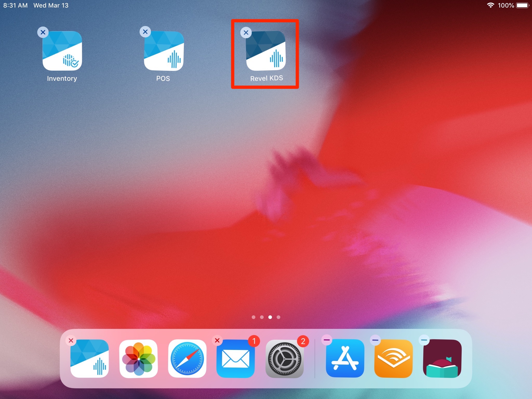Open Mail app in the dock
The image size is (532, 399).
[x=236, y=358]
